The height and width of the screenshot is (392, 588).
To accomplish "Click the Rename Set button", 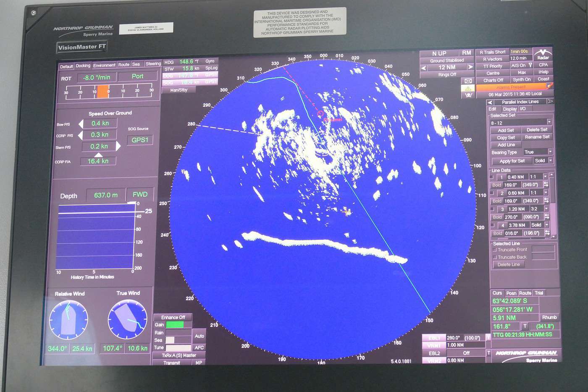I will (537, 137).
